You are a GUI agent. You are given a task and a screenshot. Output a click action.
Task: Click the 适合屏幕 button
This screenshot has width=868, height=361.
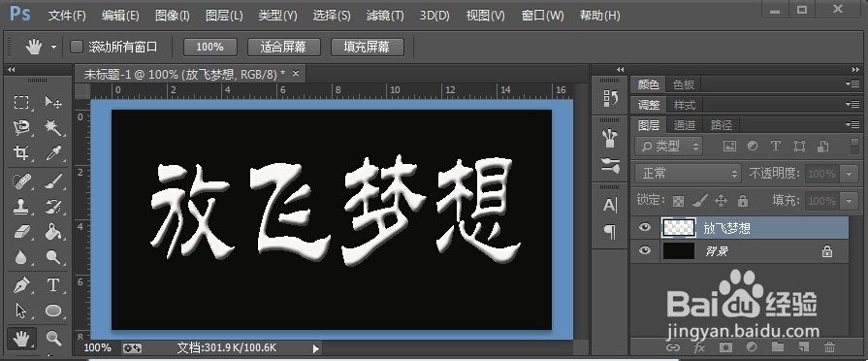pos(283,47)
